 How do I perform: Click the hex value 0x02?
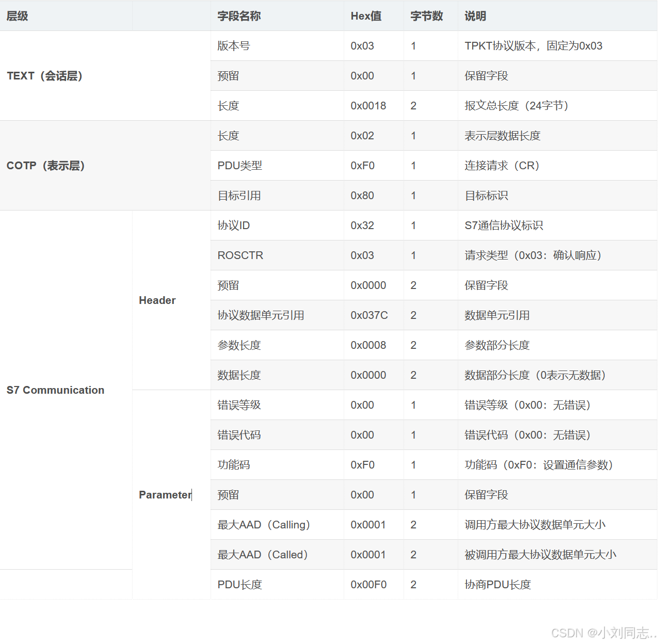click(362, 136)
